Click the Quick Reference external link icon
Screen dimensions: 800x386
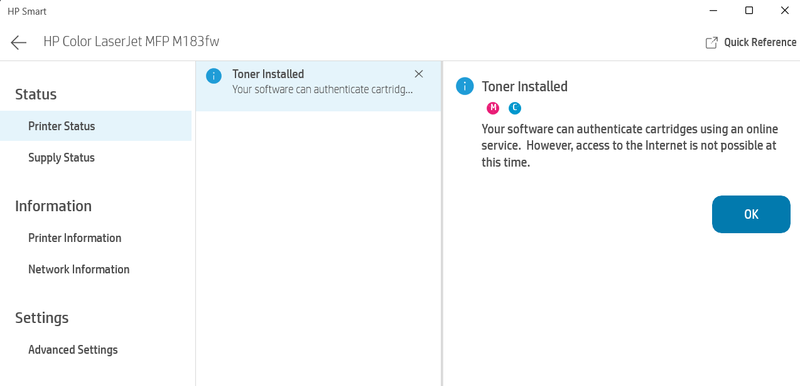pyautogui.click(x=711, y=43)
